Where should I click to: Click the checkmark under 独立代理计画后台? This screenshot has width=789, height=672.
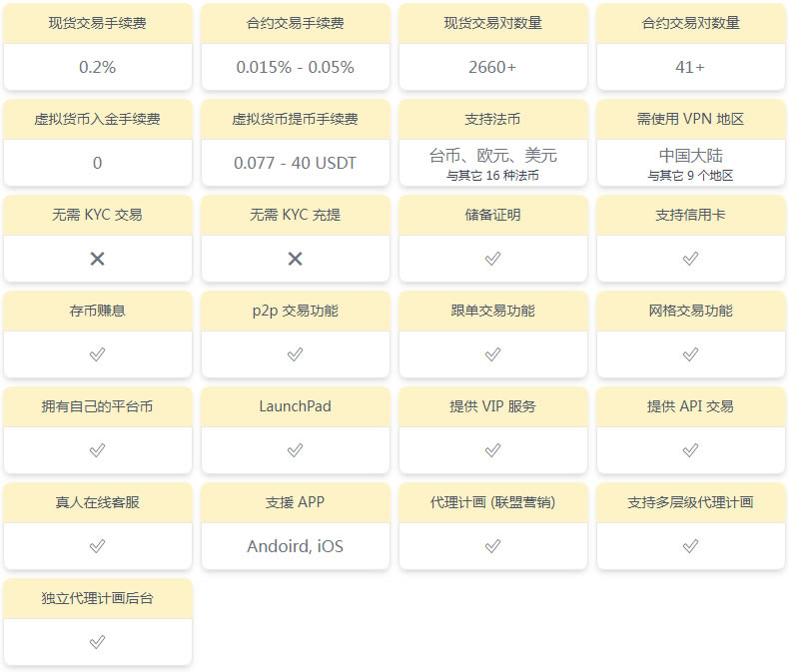click(x=97, y=642)
